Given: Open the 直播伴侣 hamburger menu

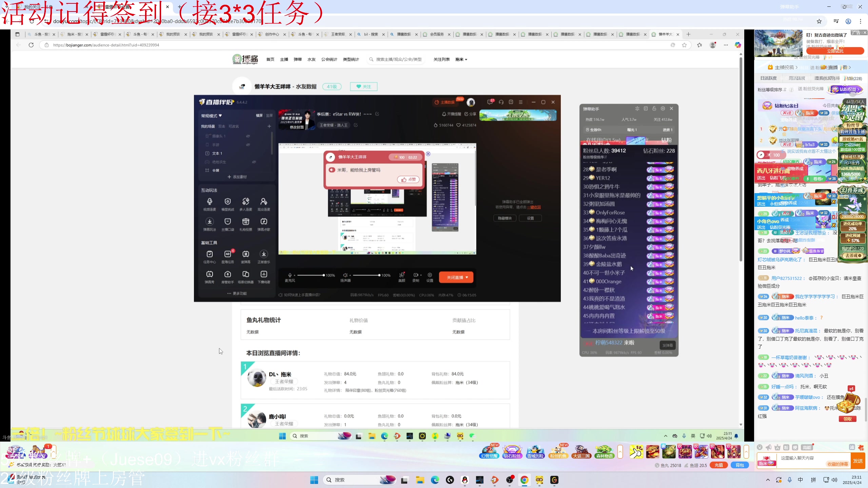Looking at the screenshot, I should [x=520, y=102].
